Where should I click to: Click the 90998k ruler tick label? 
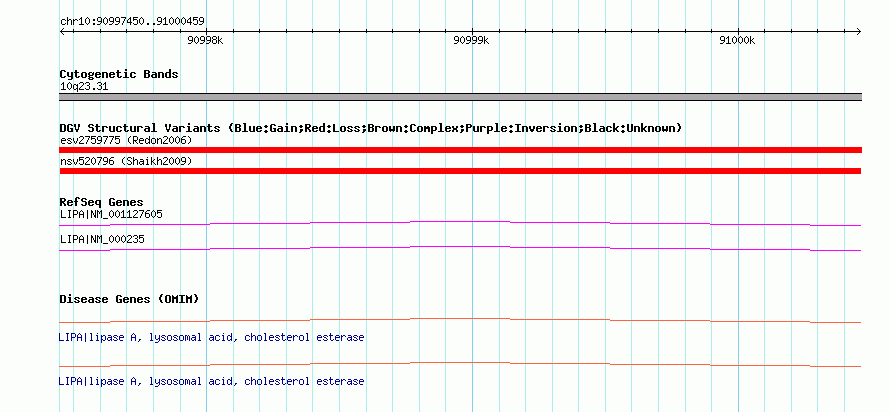click(x=205, y=40)
